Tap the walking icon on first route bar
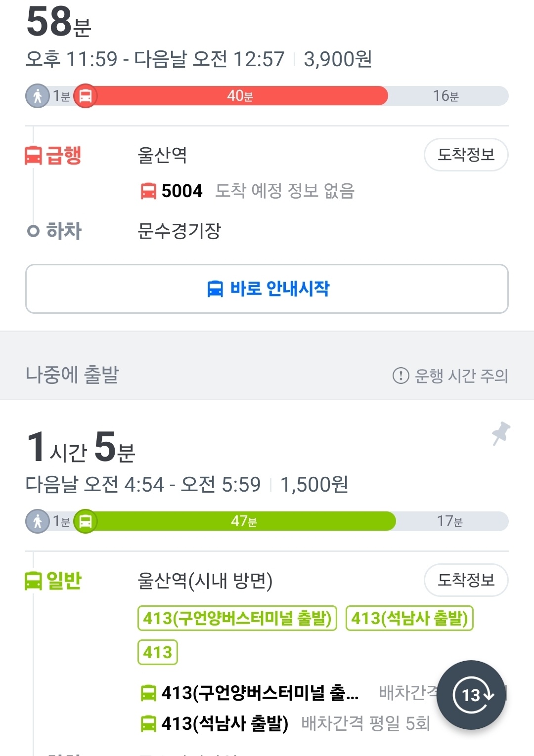 coord(38,96)
